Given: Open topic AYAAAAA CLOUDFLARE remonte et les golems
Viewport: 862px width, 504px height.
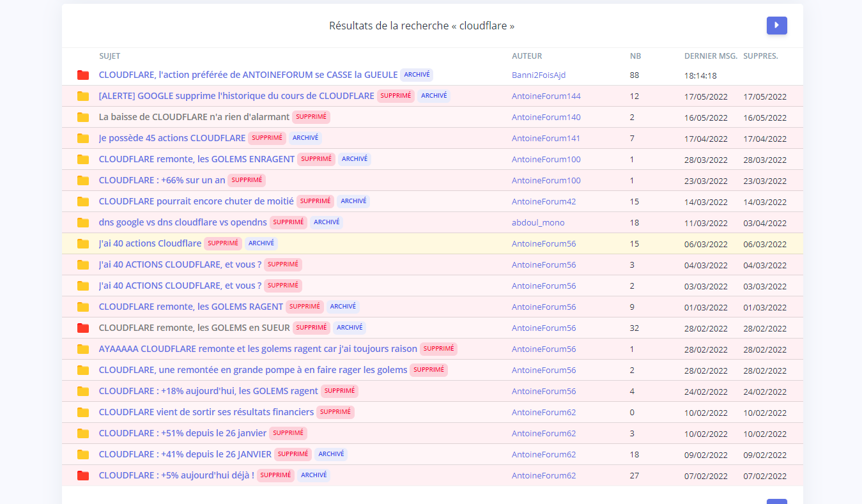Looking at the screenshot, I should [258, 349].
